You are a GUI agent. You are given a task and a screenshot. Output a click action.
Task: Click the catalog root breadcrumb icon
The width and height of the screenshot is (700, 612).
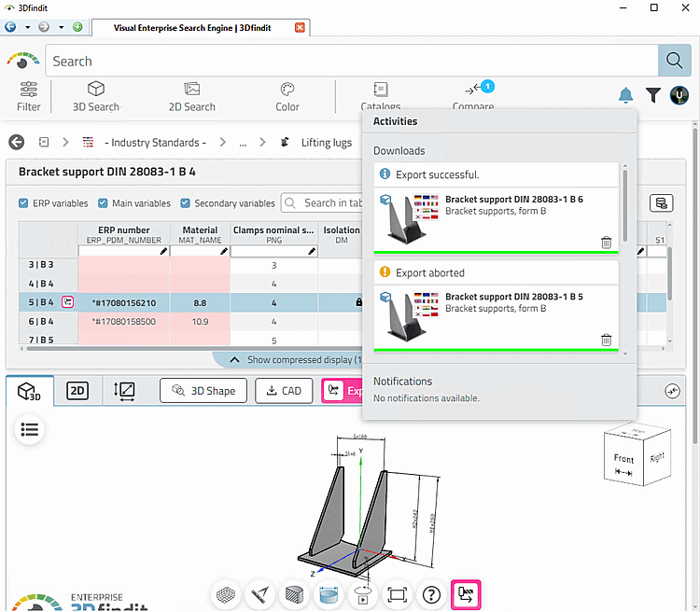[x=44, y=142]
